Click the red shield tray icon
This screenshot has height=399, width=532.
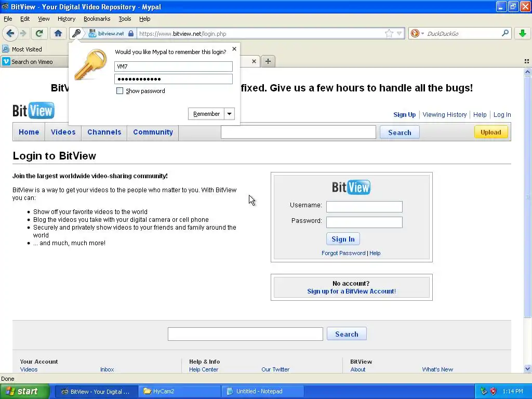(494, 391)
